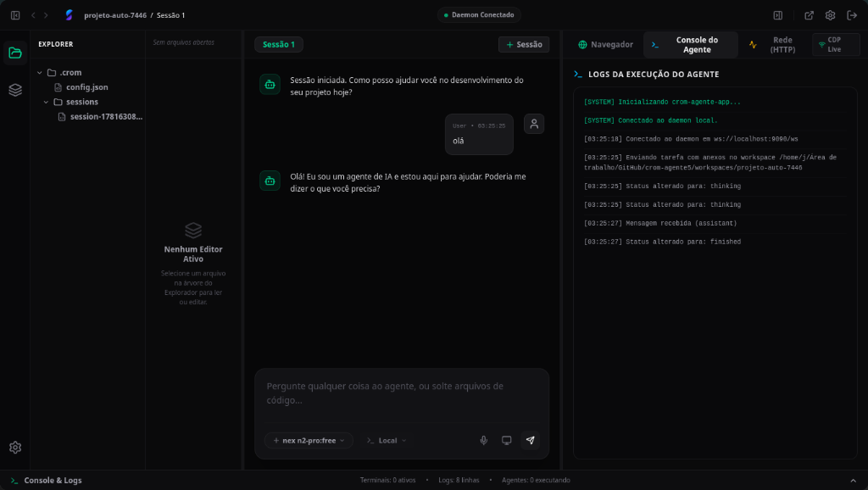
Task: Click log line 'Status alterado para: finished'
Action: [662, 242]
